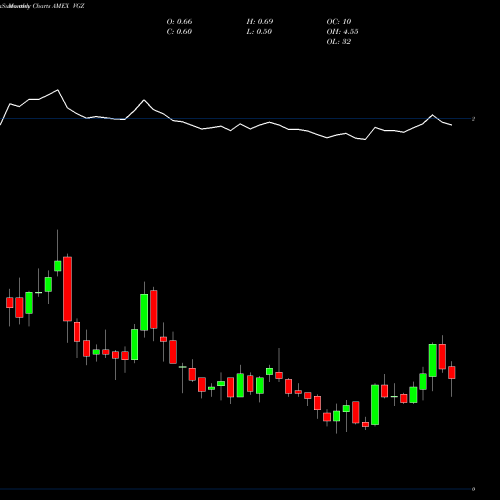Click the 'OH: 4.55' readout
The height and width of the screenshot is (500, 500).
click(x=342, y=32)
